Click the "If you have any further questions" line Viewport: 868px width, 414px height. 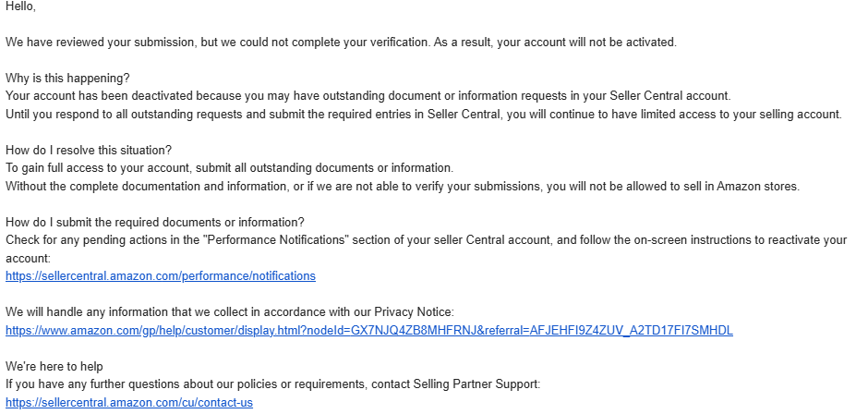click(x=273, y=384)
